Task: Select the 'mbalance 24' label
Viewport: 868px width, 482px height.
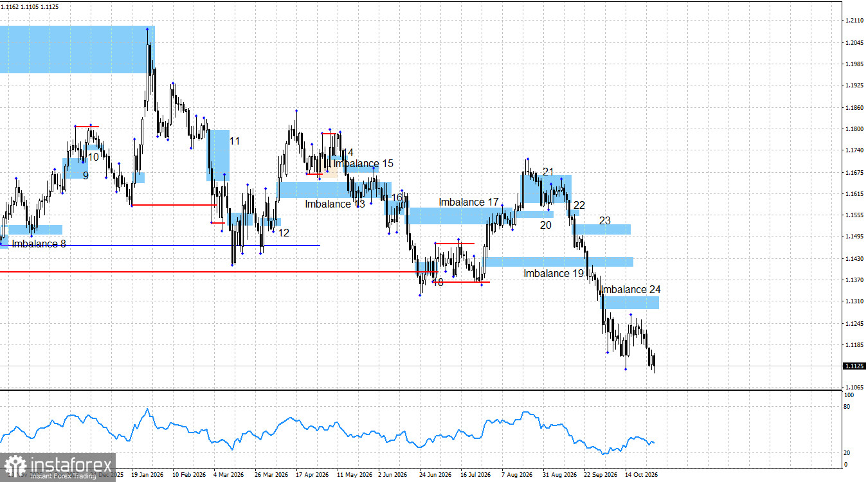Action: (631, 290)
